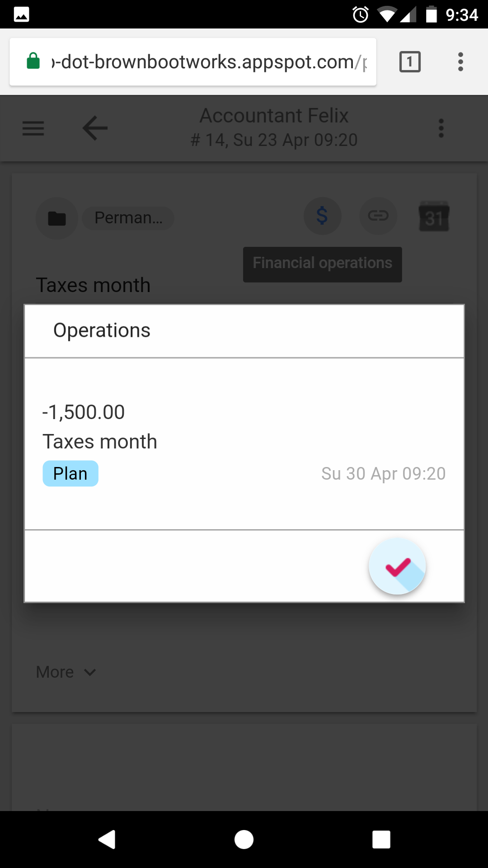Select the Perman... folder chip

128,218
